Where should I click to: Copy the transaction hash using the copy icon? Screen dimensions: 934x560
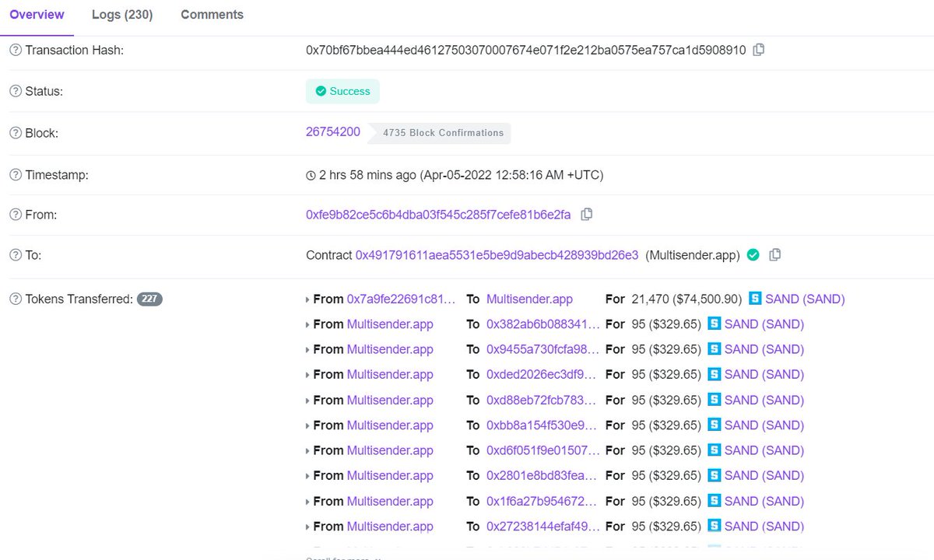759,49
